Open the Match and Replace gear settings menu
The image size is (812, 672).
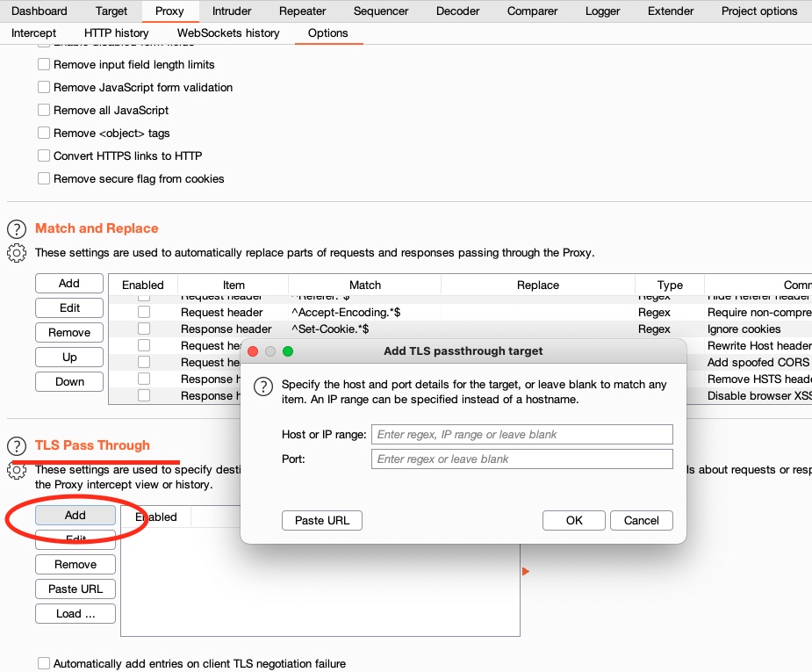17,253
